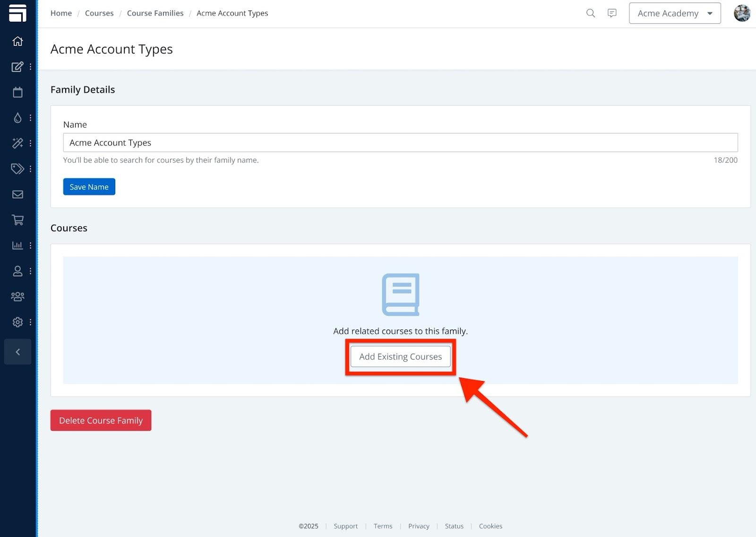The image size is (756, 537).
Task: Go to Course Families breadcrumb
Action: click(x=155, y=13)
